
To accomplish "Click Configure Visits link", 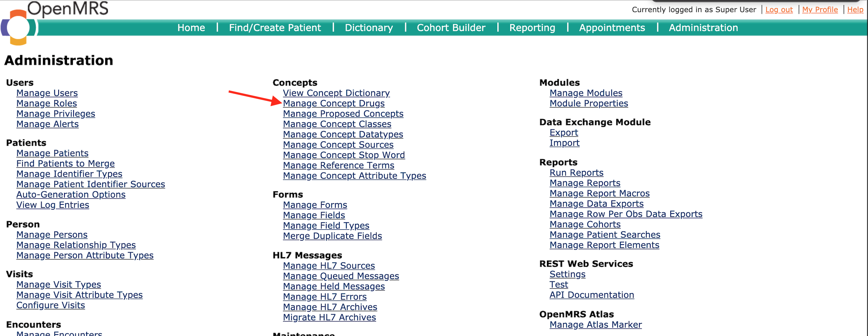I will coord(51,305).
